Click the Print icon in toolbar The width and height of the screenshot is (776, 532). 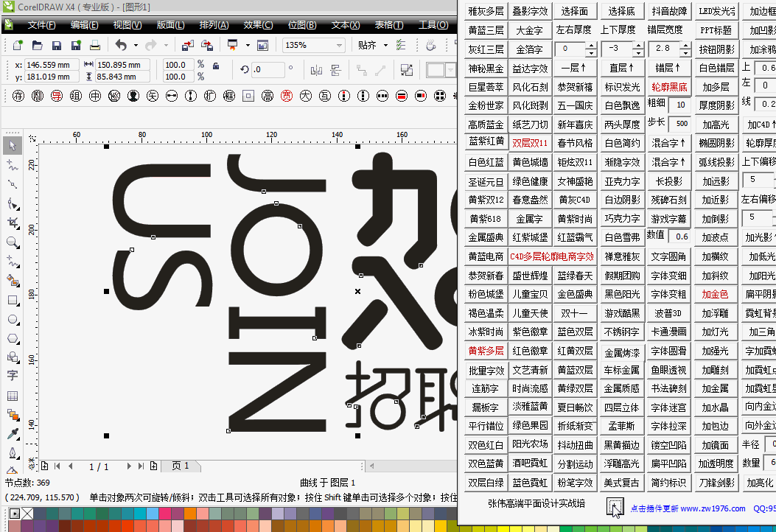click(x=95, y=45)
